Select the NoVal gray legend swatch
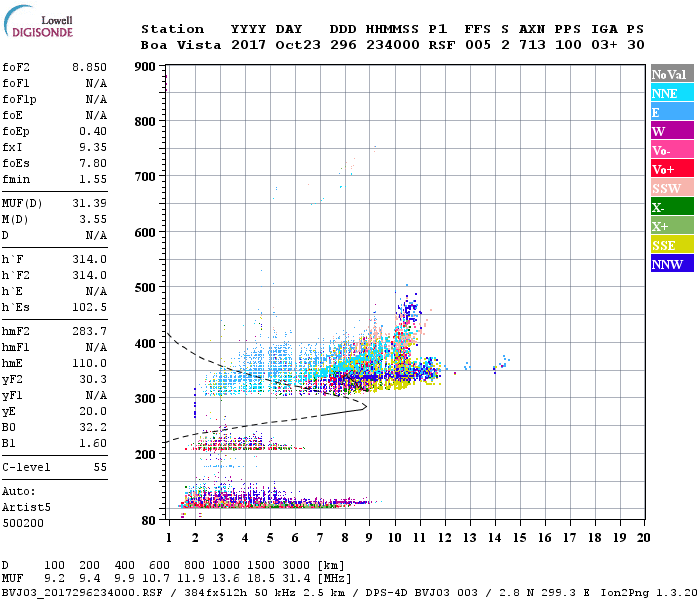Viewport: 700px width, 600px height. coord(671,74)
